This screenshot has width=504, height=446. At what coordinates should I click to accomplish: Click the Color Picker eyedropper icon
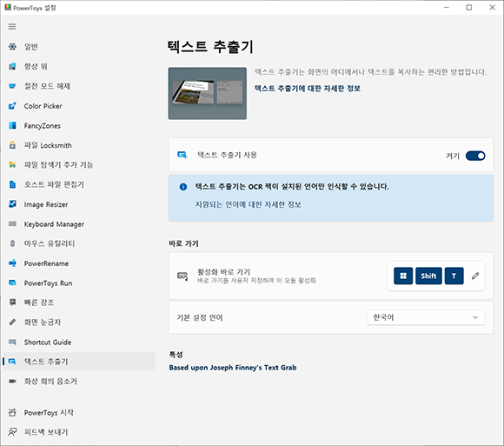pyautogui.click(x=12, y=106)
